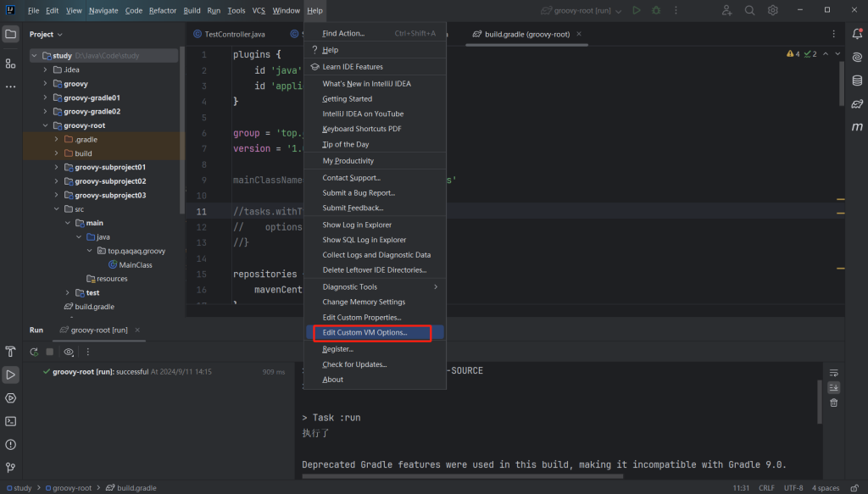Open the Find Action menu entry
This screenshot has height=494, width=868.
click(375, 33)
